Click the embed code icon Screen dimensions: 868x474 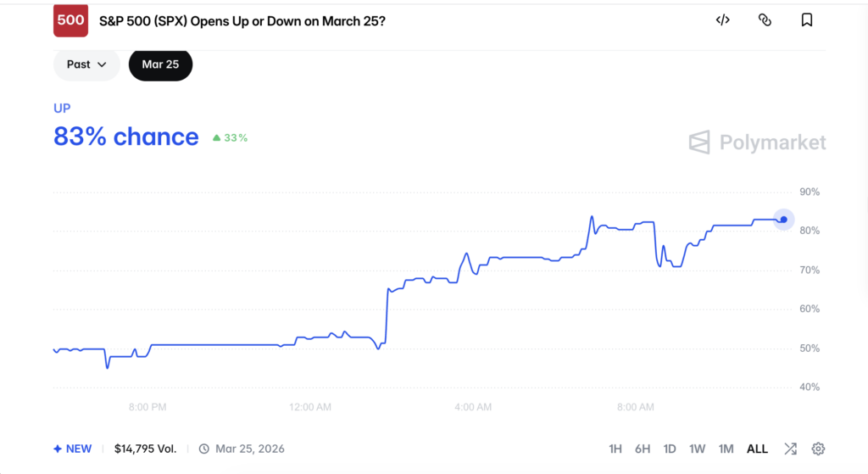pyautogui.click(x=722, y=20)
